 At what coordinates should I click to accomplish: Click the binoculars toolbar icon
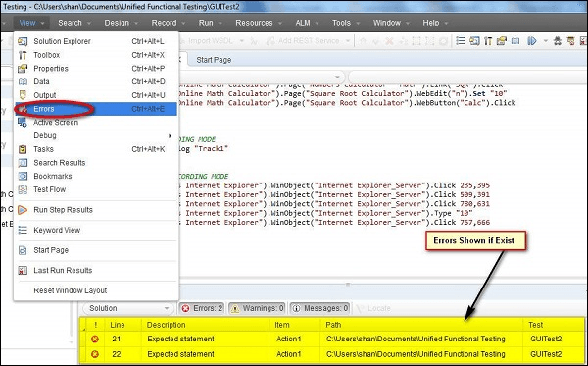[x=558, y=41]
